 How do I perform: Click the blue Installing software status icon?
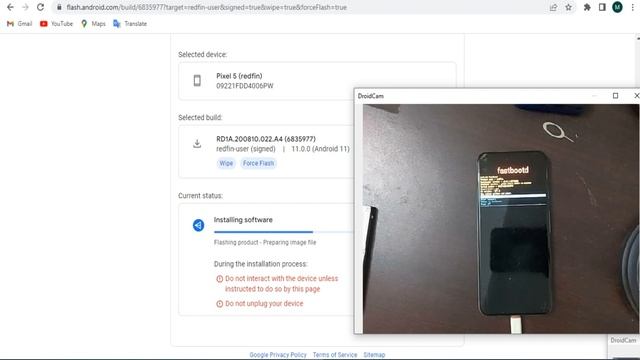[x=198, y=225]
